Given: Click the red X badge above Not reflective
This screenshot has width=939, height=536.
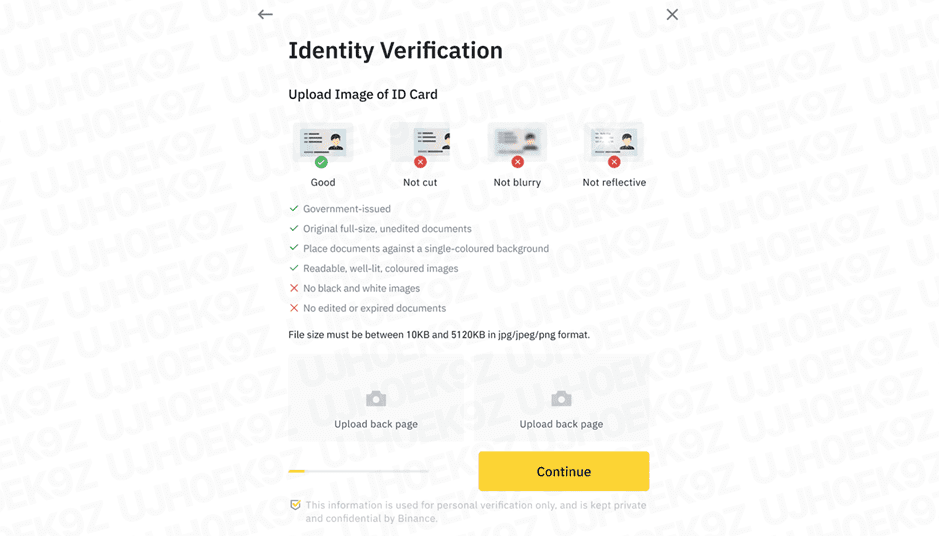Looking at the screenshot, I should pyautogui.click(x=614, y=162).
